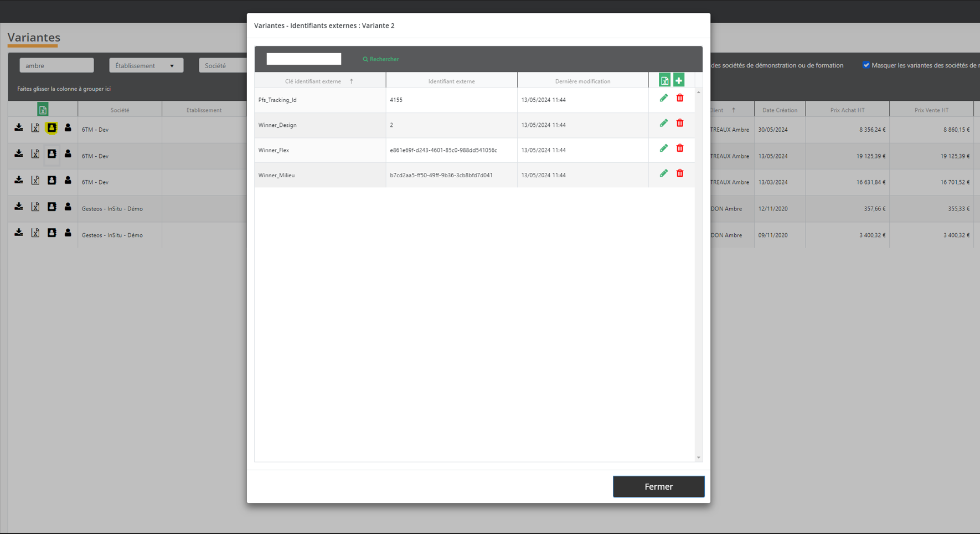The width and height of the screenshot is (980, 534).
Task: Click the Identifiant externe column header
Action: [451, 81]
